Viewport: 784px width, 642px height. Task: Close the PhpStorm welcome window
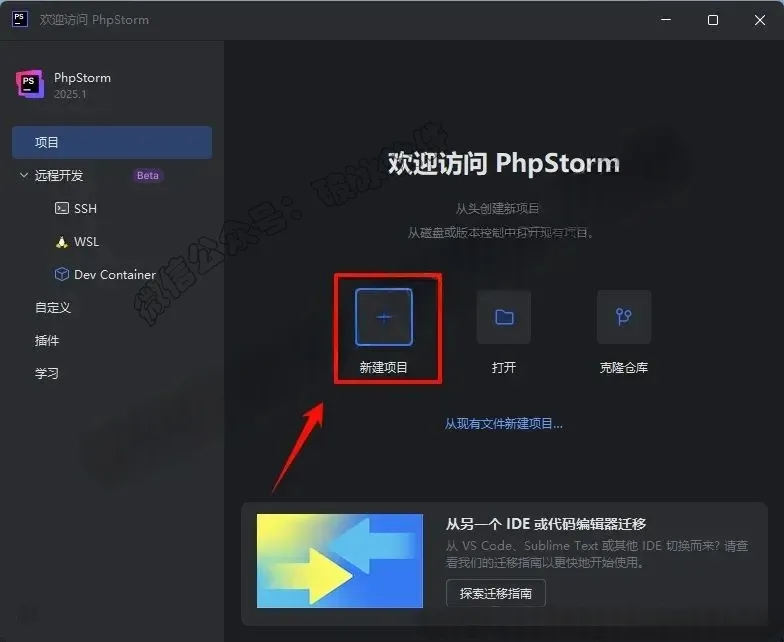(760, 20)
